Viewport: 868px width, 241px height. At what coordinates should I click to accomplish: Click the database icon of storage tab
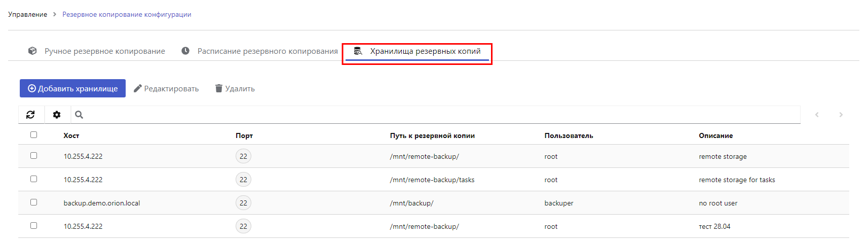[x=358, y=51]
